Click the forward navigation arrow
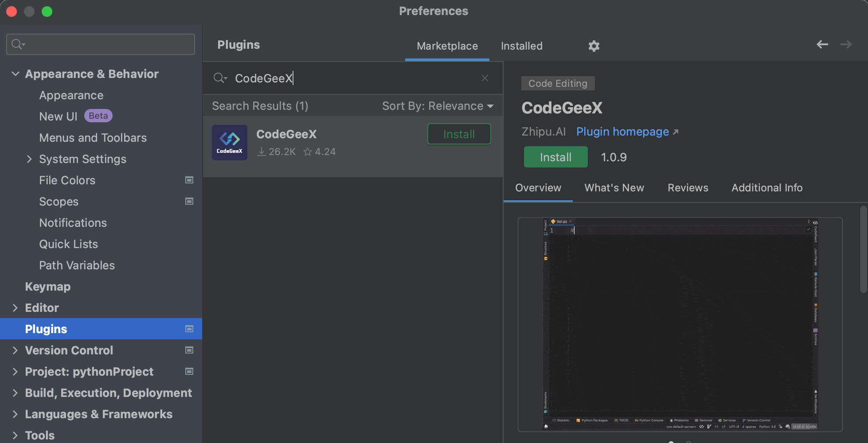868x443 pixels. click(x=846, y=44)
